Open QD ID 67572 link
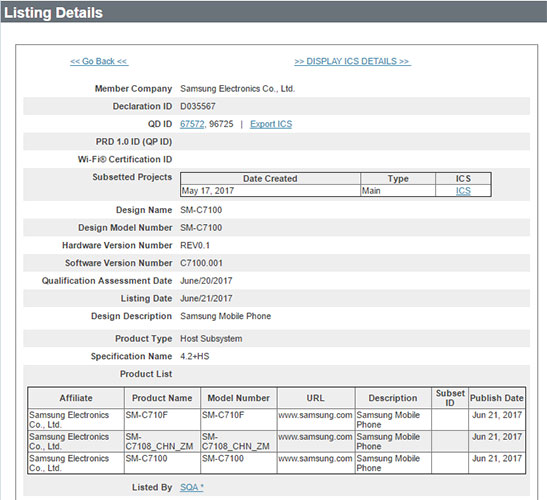Viewport: 547px width, 500px height. [192, 124]
